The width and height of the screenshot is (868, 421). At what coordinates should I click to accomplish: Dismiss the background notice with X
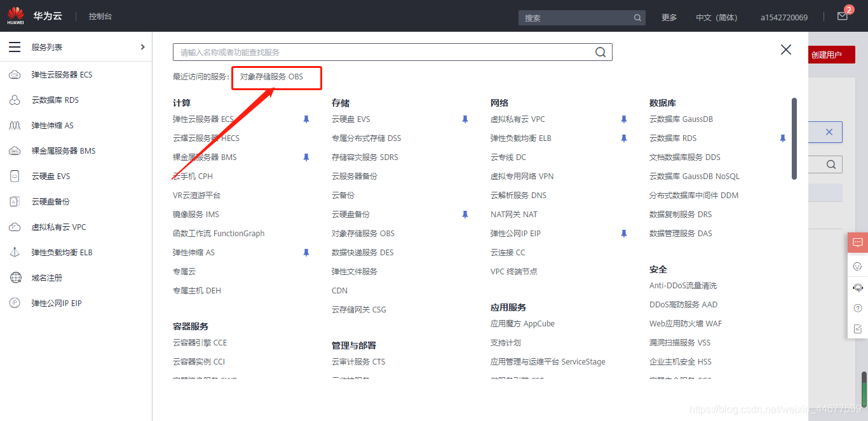(x=829, y=132)
